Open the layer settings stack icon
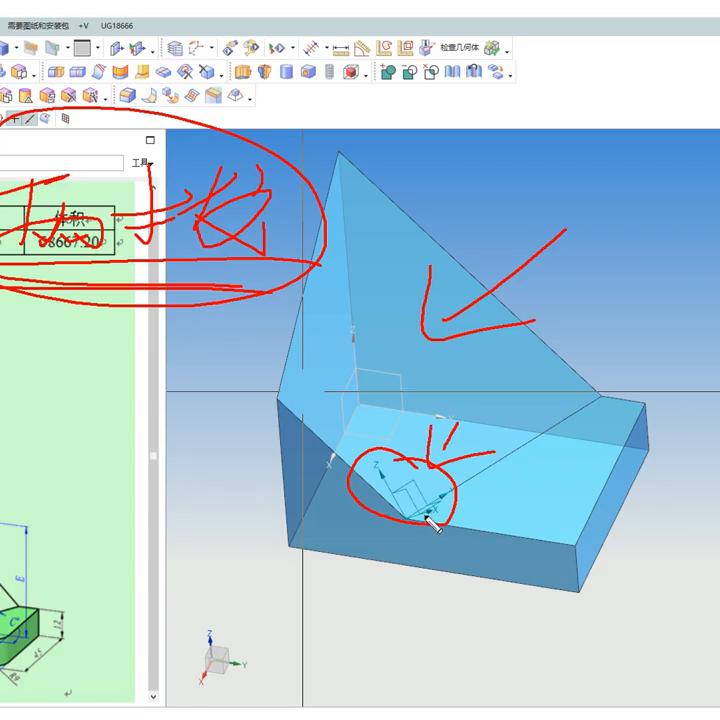The width and height of the screenshot is (720, 720). tap(175, 47)
